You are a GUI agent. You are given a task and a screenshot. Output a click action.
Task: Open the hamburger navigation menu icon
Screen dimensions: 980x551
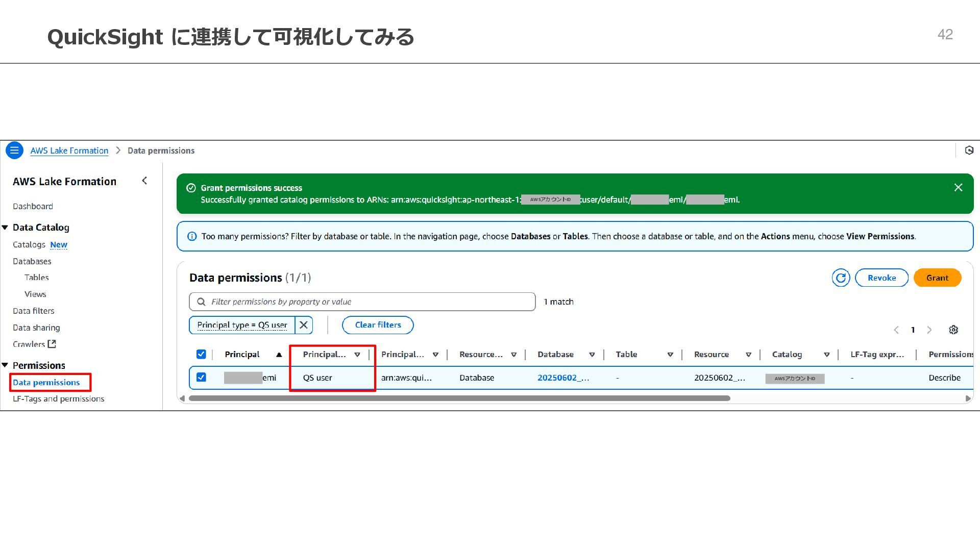14,151
